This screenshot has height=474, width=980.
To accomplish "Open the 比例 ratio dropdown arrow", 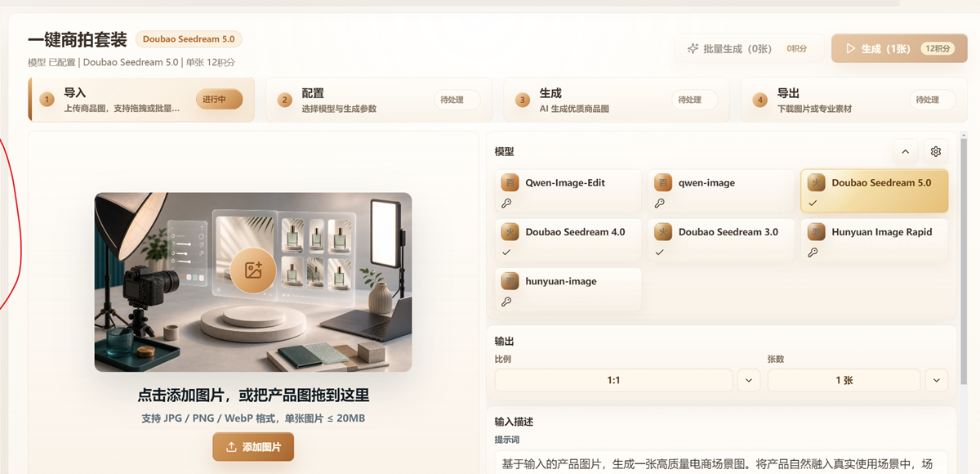I will 749,380.
